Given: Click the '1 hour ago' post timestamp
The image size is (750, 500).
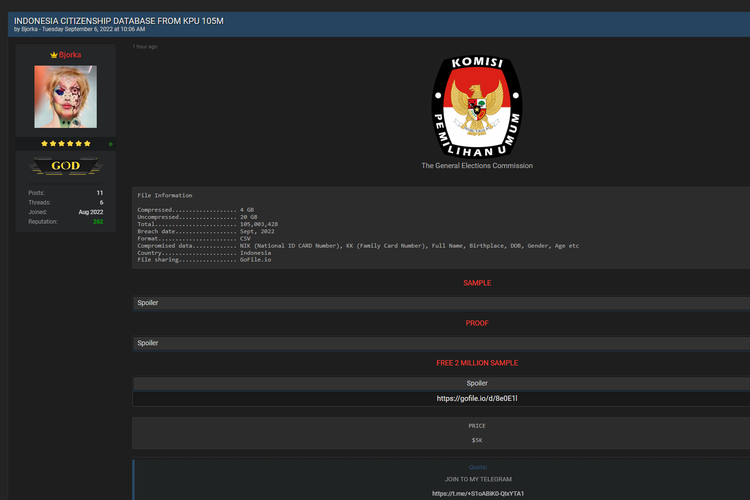Looking at the screenshot, I should coord(145,46).
